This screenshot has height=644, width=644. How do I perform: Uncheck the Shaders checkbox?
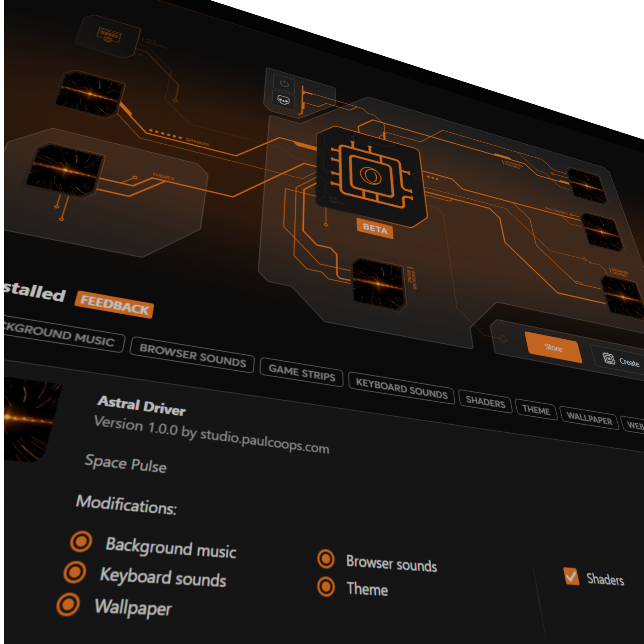tap(571, 576)
